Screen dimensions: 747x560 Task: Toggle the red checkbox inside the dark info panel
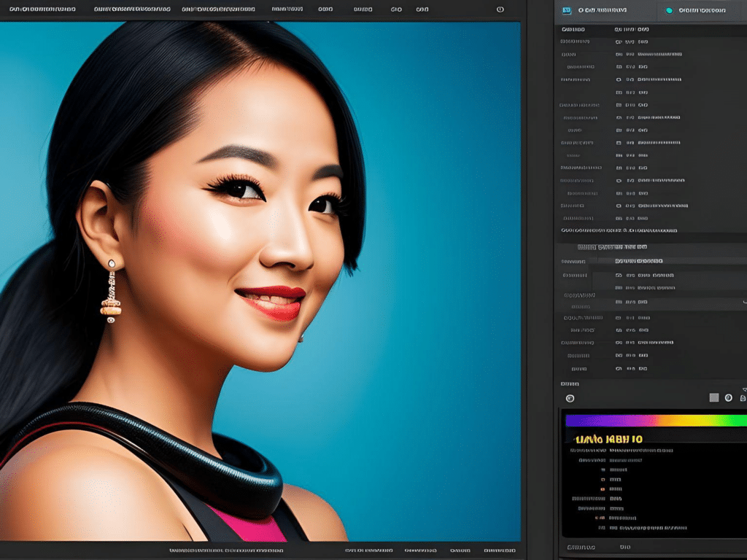(603, 479)
